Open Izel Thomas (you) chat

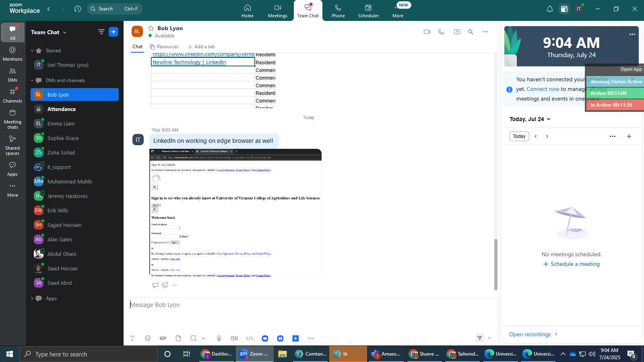click(74, 65)
